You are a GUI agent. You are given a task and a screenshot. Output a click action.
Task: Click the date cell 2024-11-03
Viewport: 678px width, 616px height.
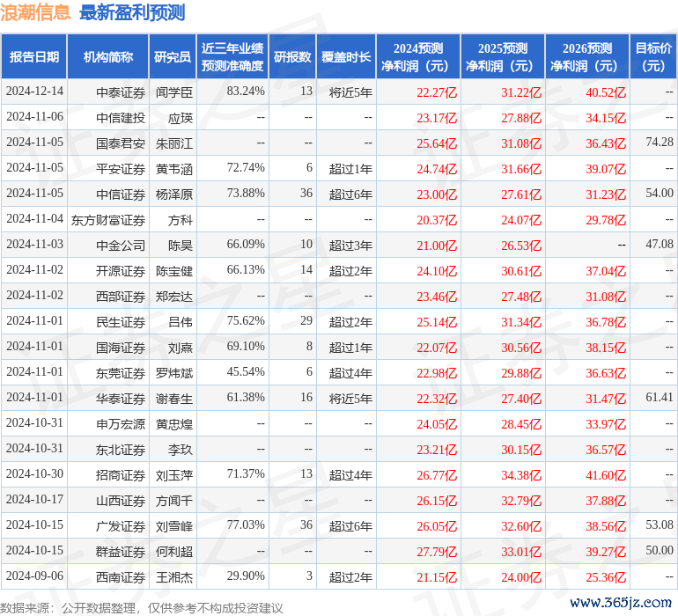(34, 245)
